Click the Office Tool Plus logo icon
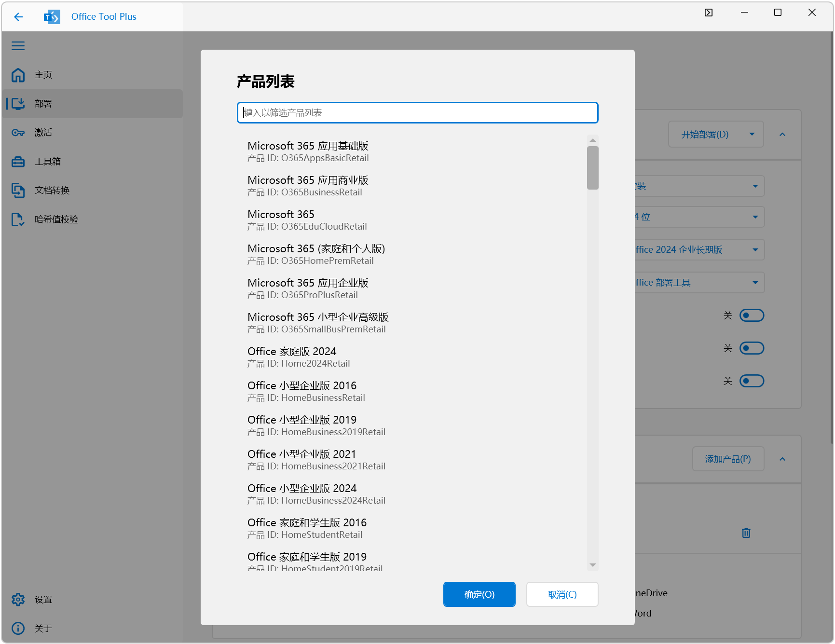Viewport: 835px width, 644px height. coord(52,17)
